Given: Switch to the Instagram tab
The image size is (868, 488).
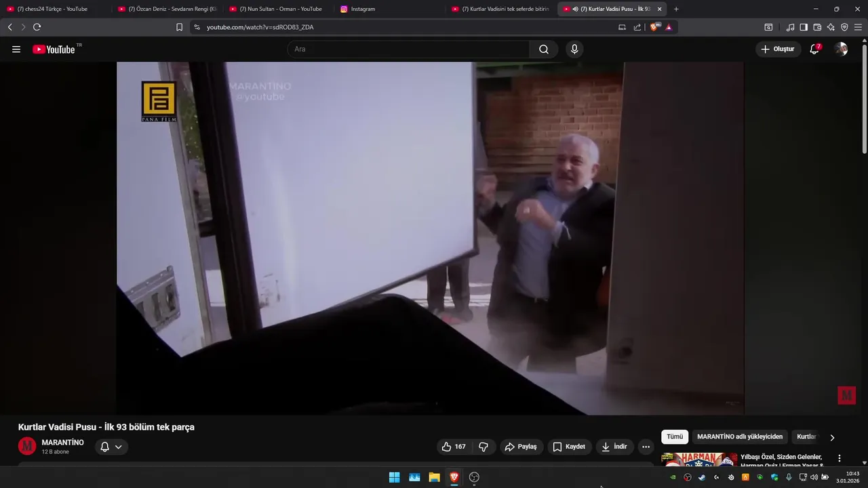Looking at the screenshot, I should pyautogui.click(x=390, y=9).
